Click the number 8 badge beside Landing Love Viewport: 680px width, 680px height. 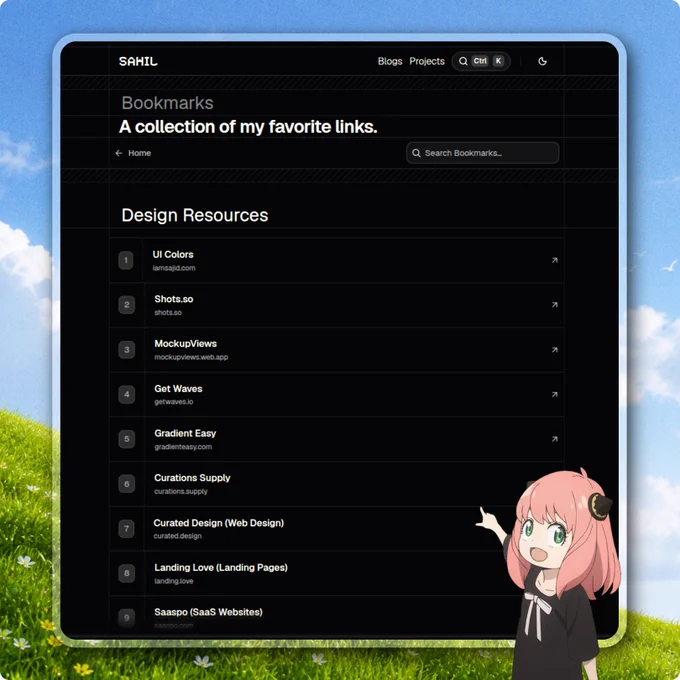[x=126, y=573]
